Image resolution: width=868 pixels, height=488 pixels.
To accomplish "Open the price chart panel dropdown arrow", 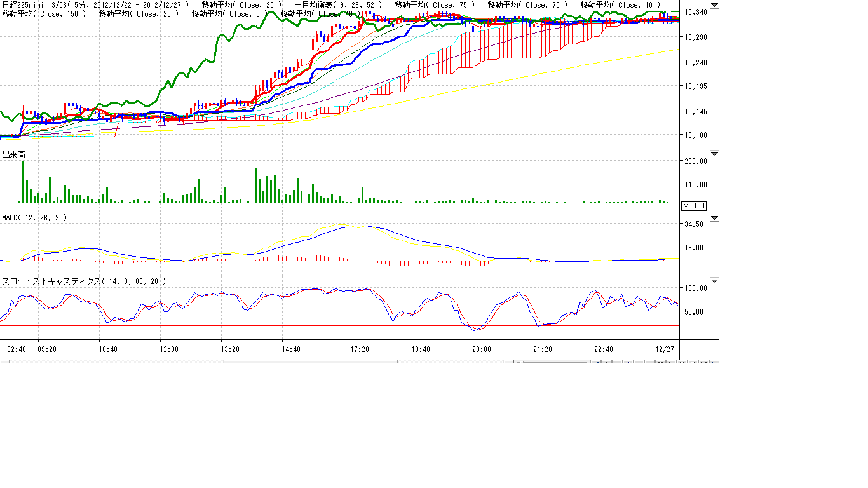I will [714, 5].
